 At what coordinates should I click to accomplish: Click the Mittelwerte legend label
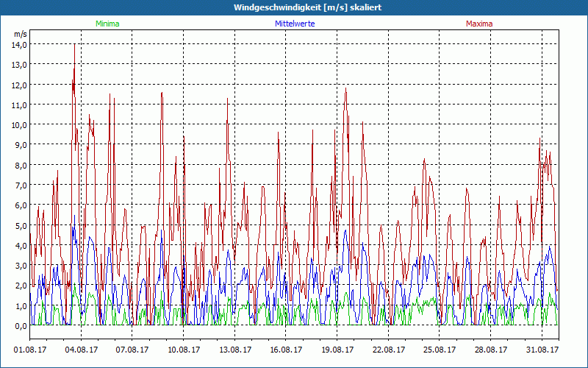pos(295,24)
